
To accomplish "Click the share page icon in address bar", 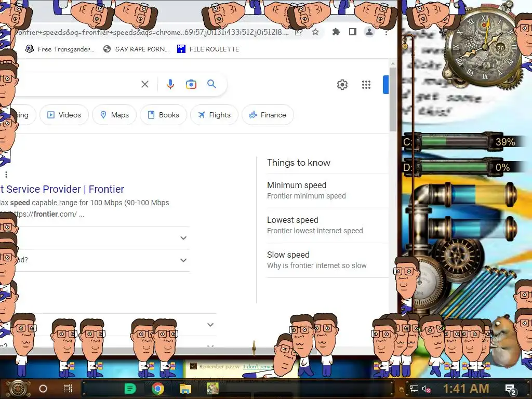I will [299, 32].
